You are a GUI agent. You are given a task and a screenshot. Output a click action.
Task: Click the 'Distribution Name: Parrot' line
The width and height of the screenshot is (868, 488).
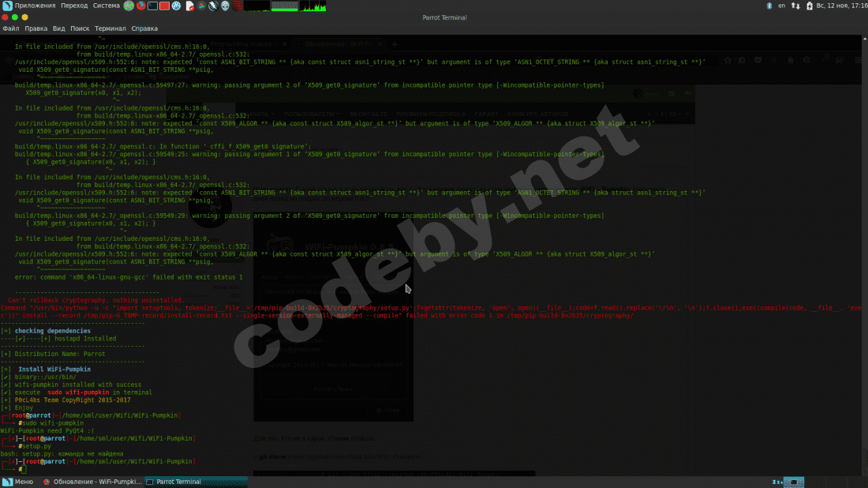point(53,354)
